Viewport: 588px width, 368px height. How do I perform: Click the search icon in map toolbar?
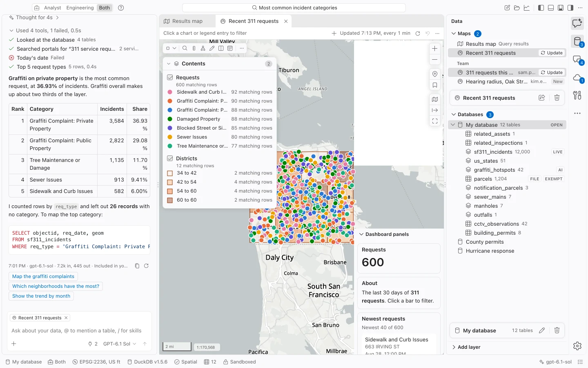coord(185,48)
